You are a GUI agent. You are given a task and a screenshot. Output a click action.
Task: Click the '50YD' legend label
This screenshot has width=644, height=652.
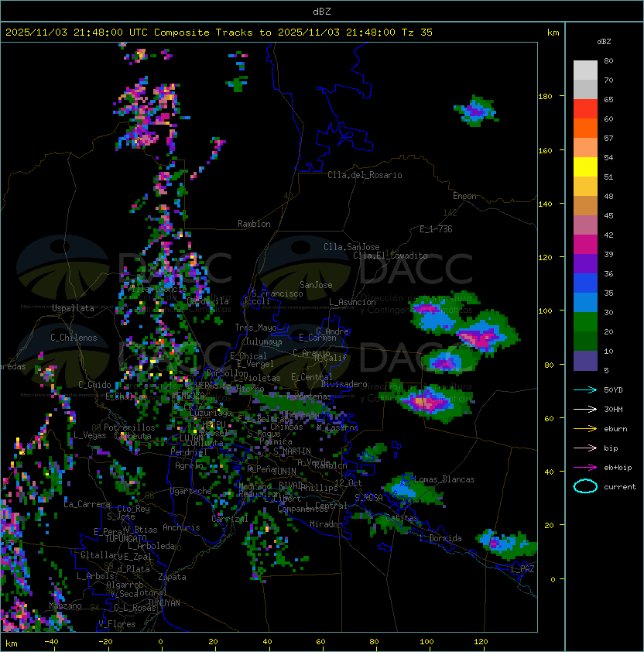coord(613,389)
